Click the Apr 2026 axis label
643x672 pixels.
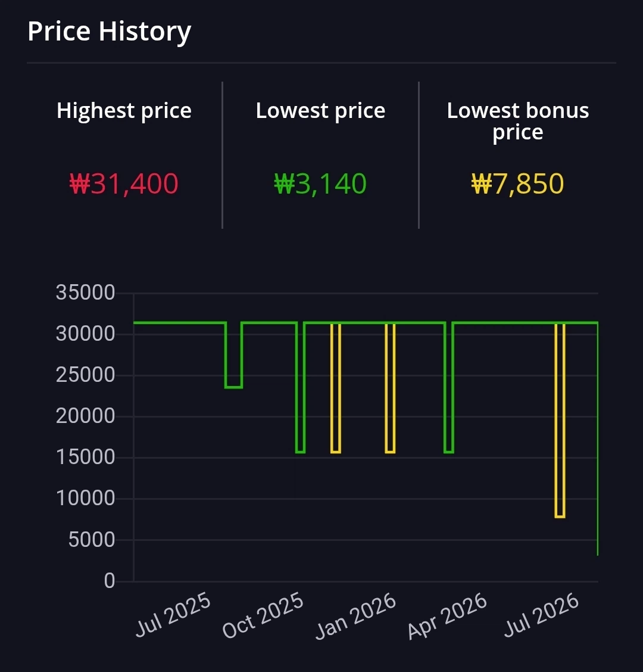(x=448, y=616)
